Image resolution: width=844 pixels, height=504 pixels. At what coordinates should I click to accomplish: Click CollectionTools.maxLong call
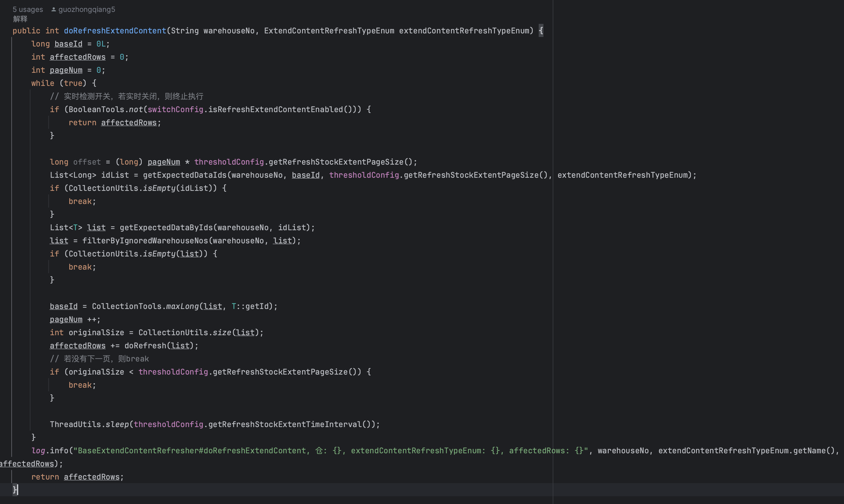pos(182,306)
